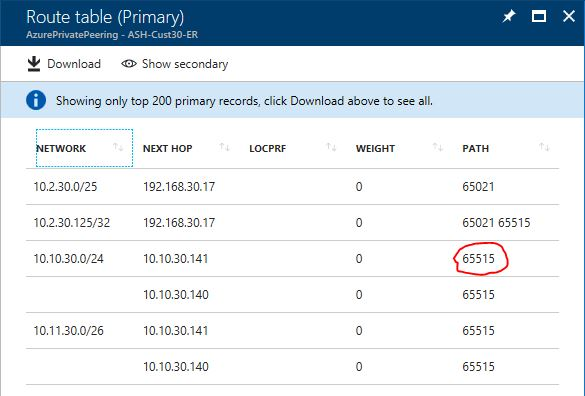Click sort arrows on NETWORK column

pyautogui.click(x=118, y=147)
